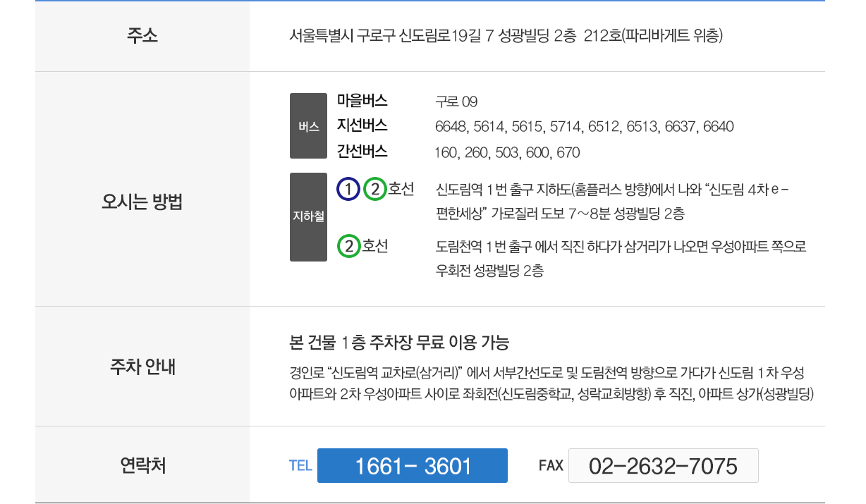This screenshot has height=504, width=866.
Task: Click the 02-2632-7075 fax number field
Action: (x=663, y=466)
